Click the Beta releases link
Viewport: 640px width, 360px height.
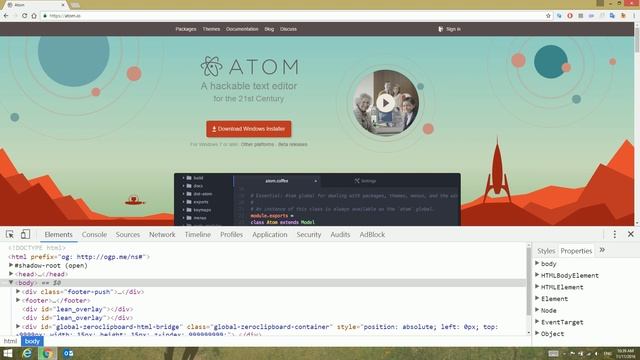coord(293,144)
